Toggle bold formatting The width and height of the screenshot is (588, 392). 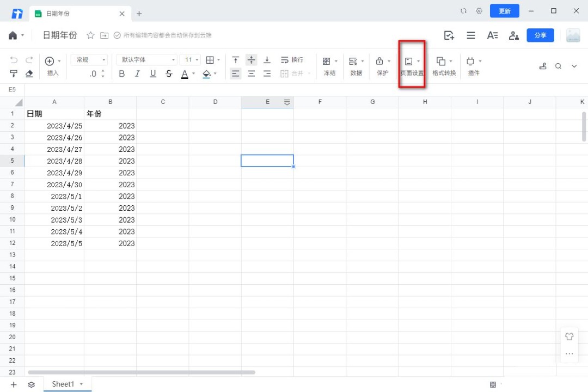pos(121,73)
